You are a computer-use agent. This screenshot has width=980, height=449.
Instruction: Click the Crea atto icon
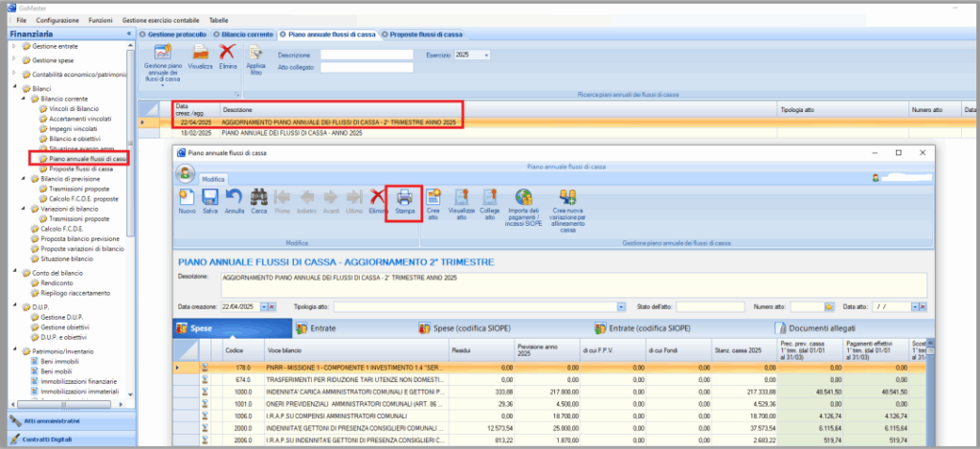tap(433, 198)
